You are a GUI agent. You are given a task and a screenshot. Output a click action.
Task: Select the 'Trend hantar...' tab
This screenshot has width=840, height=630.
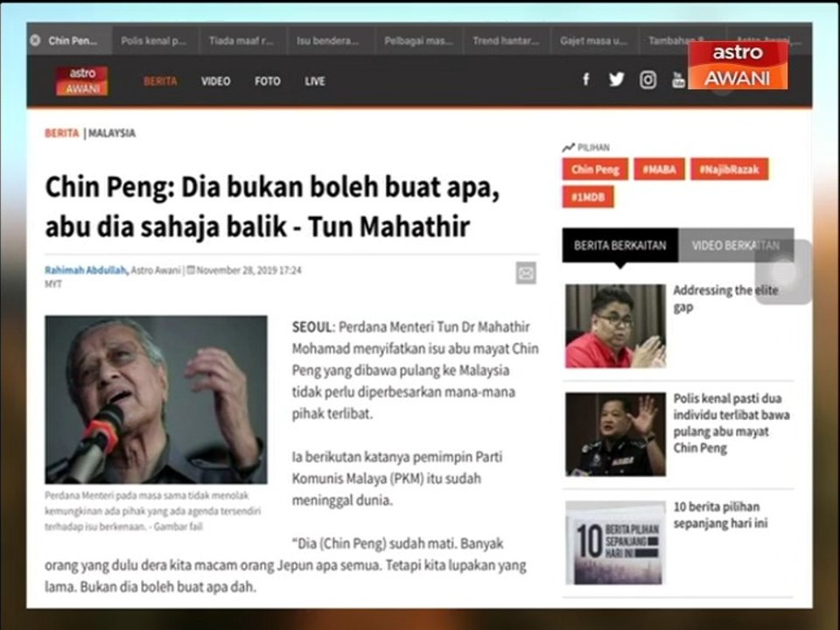tap(507, 41)
